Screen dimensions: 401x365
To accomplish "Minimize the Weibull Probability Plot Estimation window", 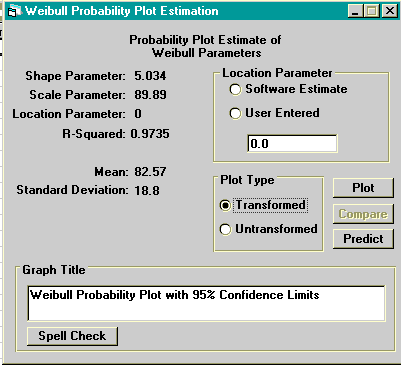I will tap(355, 11).
